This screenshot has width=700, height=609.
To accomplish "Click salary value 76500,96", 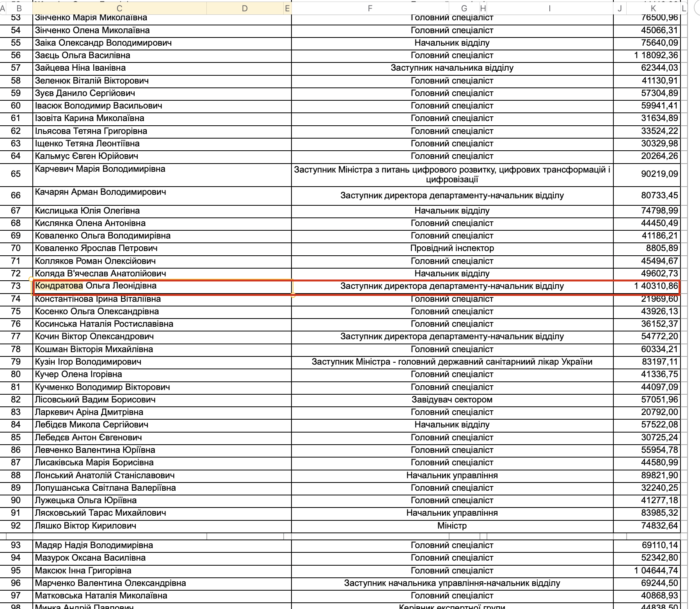I will click(659, 18).
